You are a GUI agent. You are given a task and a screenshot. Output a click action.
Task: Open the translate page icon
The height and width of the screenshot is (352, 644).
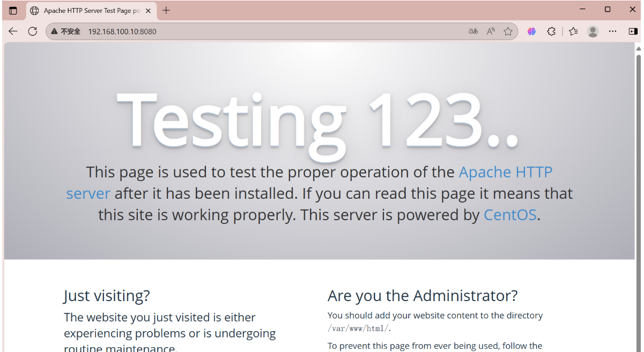point(473,32)
